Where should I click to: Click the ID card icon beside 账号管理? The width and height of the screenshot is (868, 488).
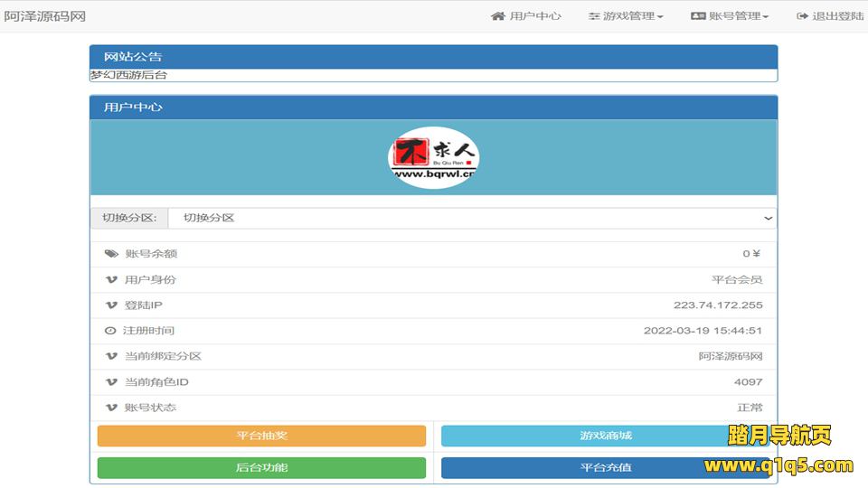698,16
